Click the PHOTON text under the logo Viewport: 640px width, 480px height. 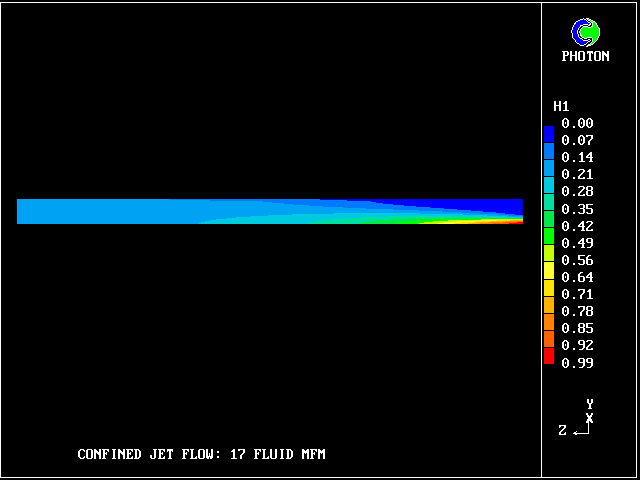click(x=585, y=57)
